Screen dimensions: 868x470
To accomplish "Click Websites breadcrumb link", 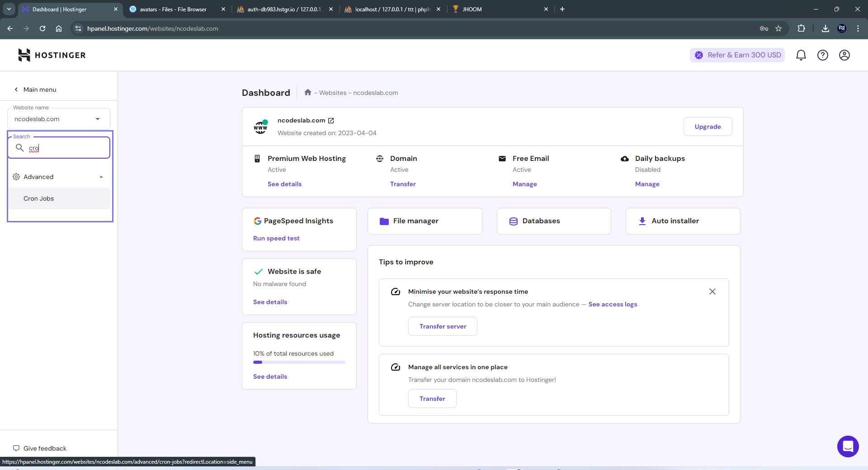I will point(333,93).
